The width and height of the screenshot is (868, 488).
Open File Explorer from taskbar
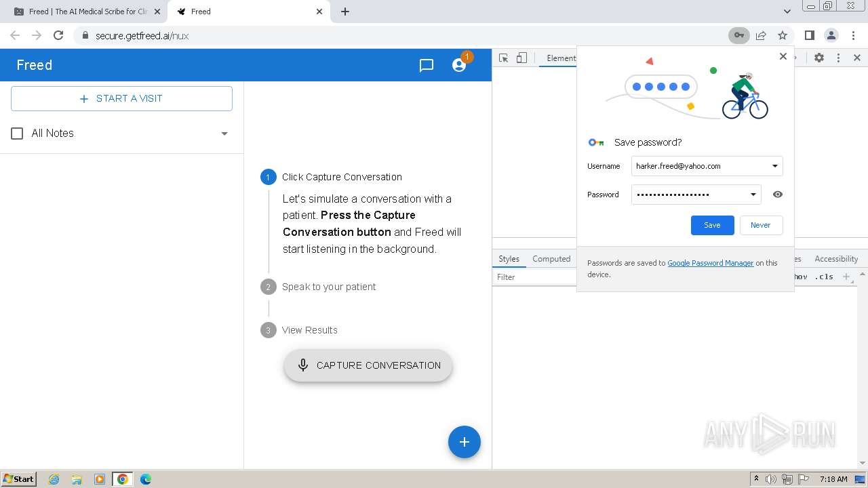coord(77,479)
